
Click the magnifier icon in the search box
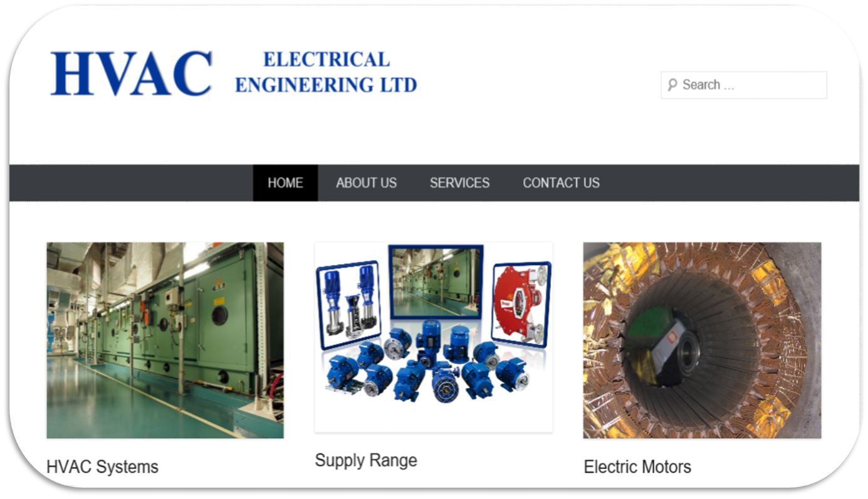[x=672, y=85]
